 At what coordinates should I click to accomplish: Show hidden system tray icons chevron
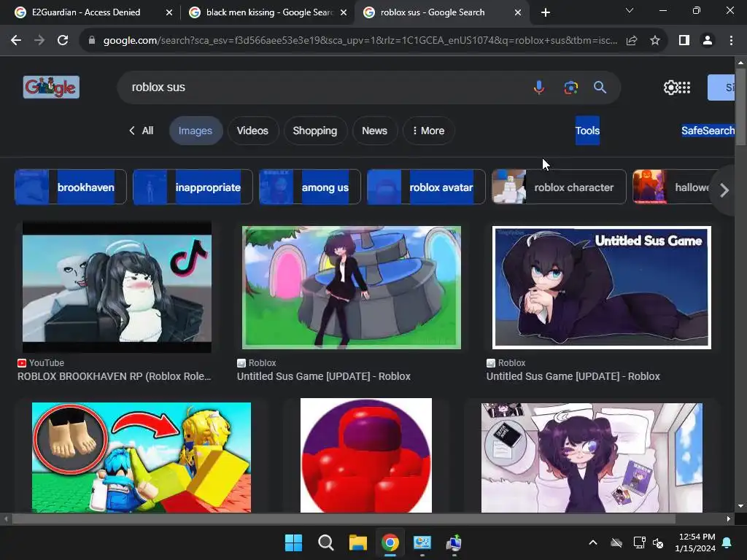click(x=592, y=542)
